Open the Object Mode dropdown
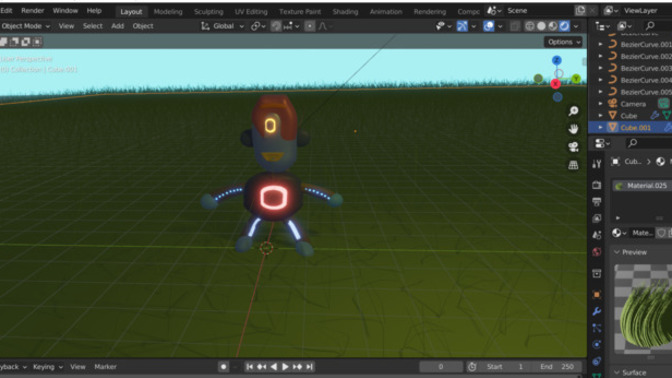 [x=25, y=26]
